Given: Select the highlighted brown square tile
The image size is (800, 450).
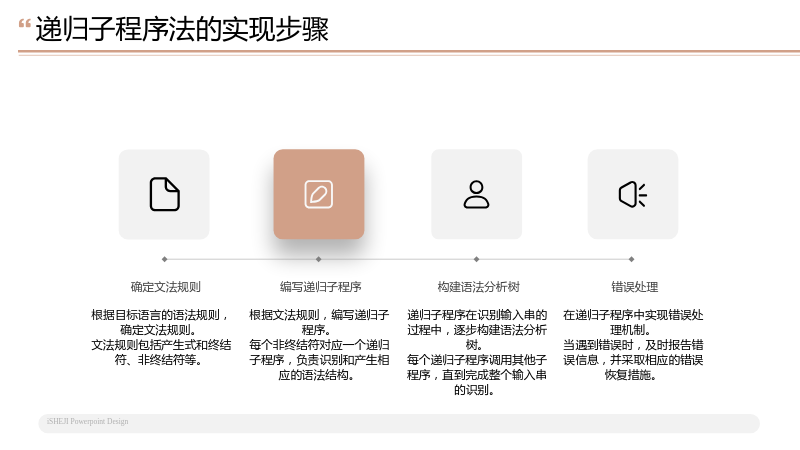Looking at the screenshot, I should (319, 194).
